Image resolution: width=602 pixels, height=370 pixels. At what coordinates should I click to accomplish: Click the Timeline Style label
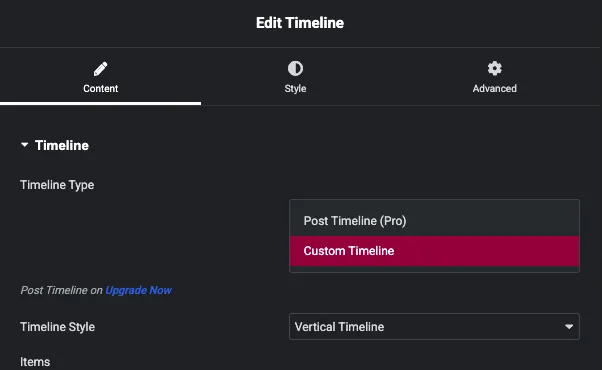(58, 327)
